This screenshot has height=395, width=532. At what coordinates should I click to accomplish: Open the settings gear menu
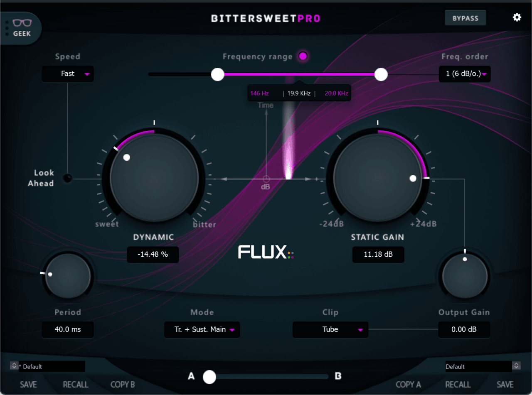(517, 17)
